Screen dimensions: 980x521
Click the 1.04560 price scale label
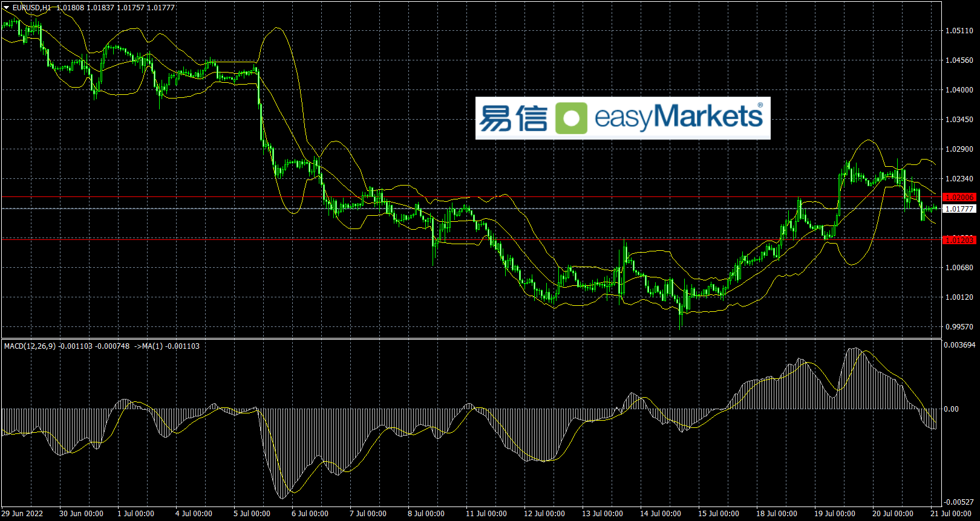coord(959,60)
